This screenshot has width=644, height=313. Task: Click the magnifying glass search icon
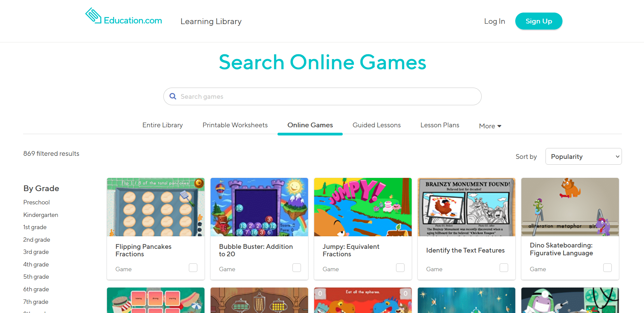click(173, 96)
